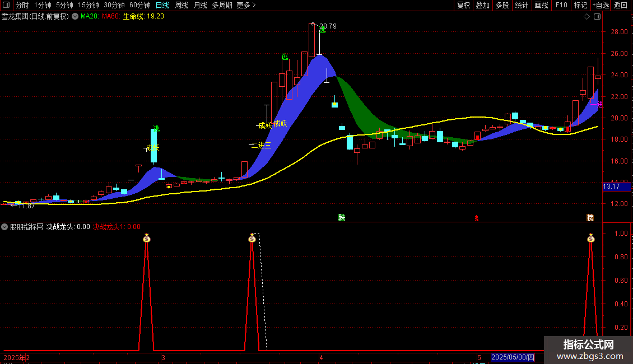This screenshot has height=364, width=633.
Task: Open the 画线 drawing tools button
Action: 541,5
